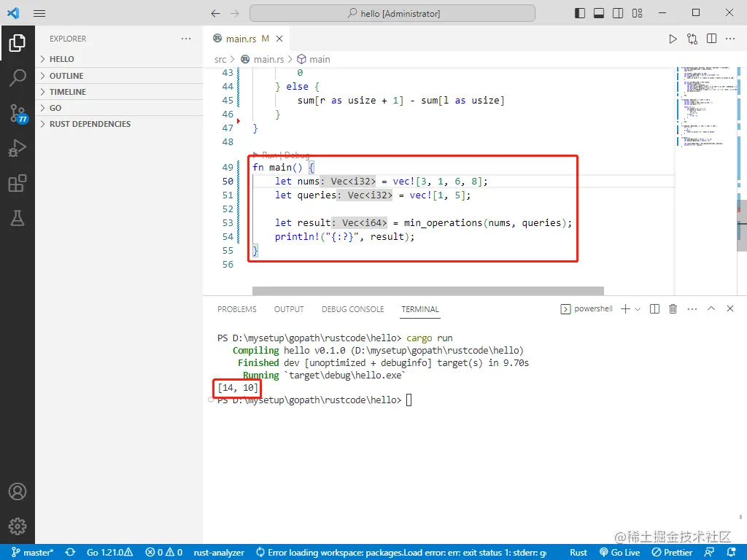The width and height of the screenshot is (747, 560).
Task: Expand the HELLO folder section
Action: 119,59
